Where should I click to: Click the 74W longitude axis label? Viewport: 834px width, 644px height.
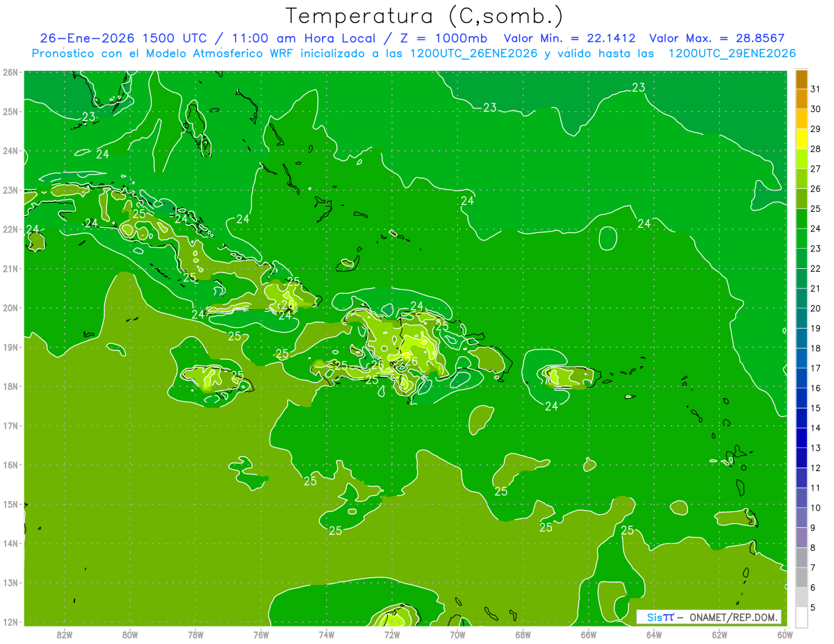tap(327, 634)
